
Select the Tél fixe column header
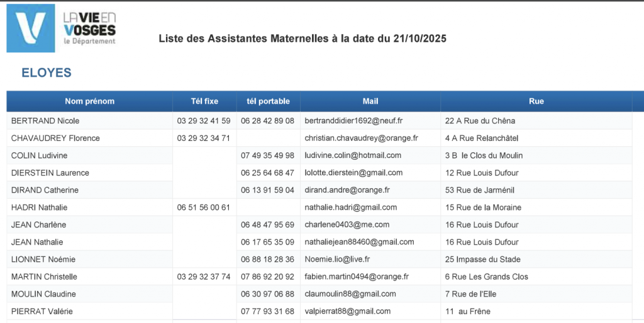coord(204,101)
